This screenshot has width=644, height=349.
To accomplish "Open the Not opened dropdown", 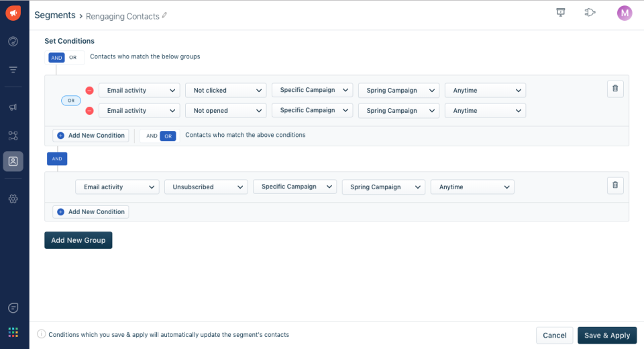I will pos(226,111).
